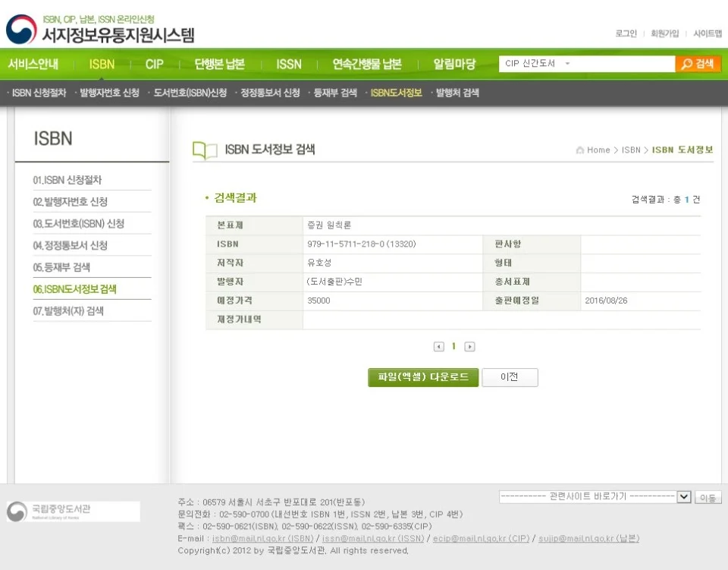Click the site logo emblem at top left
The height and width of the screenshot is (570, 728).
[x=21, y=30]
